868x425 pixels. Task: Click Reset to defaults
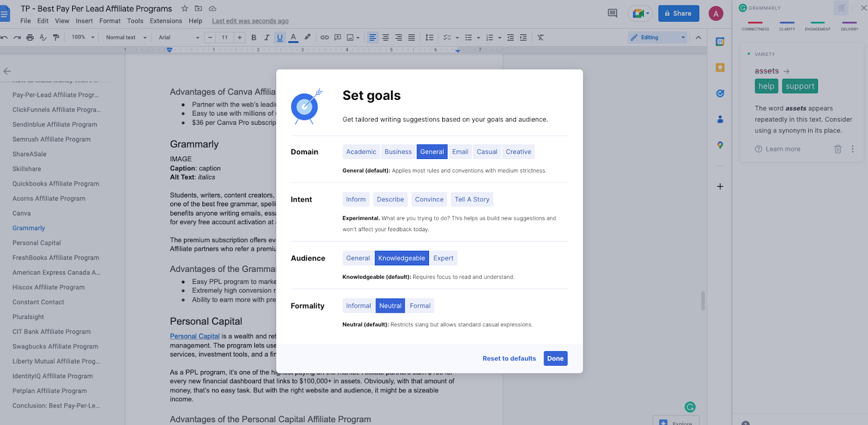[509, 359]
